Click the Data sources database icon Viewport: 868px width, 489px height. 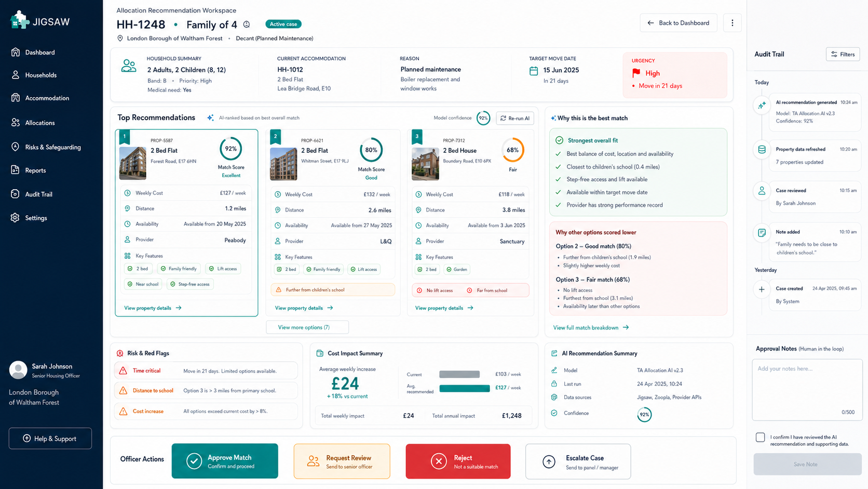554,398
